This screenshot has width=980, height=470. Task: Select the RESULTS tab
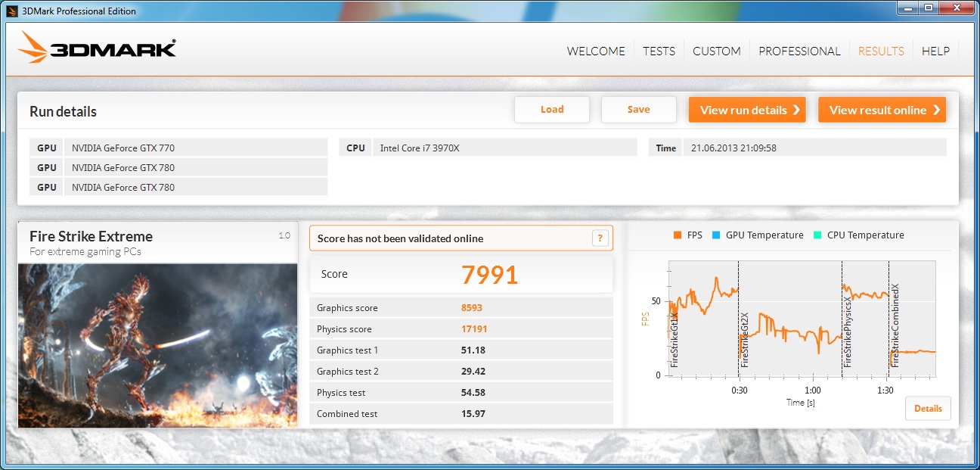click(x=881, y=51)
